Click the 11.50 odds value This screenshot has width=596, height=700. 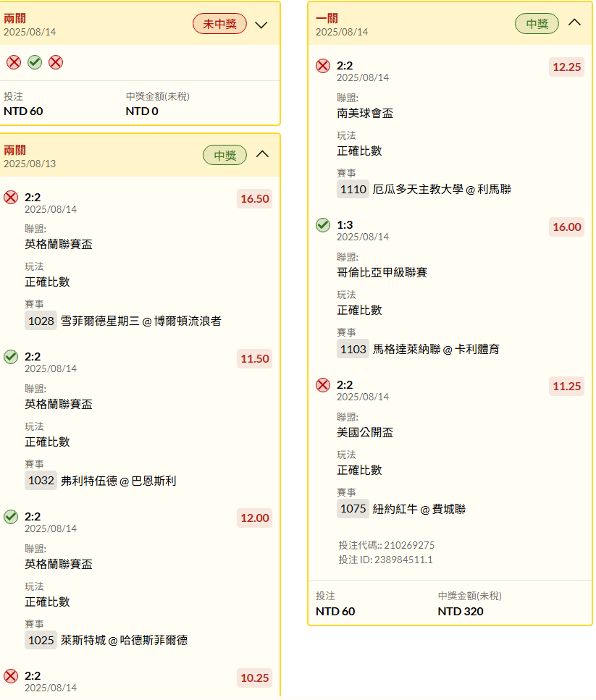(x=254, y=358)
